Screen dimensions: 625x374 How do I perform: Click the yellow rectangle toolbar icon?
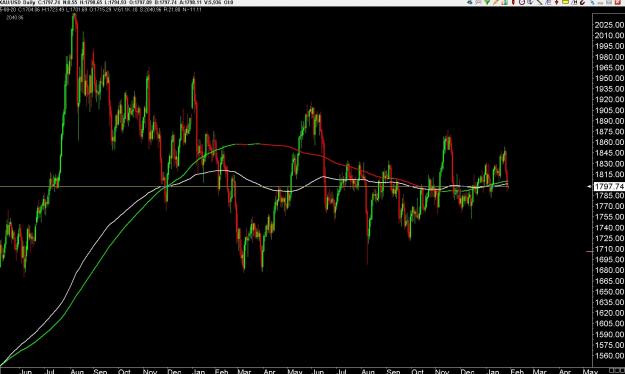tap(565, 2)
